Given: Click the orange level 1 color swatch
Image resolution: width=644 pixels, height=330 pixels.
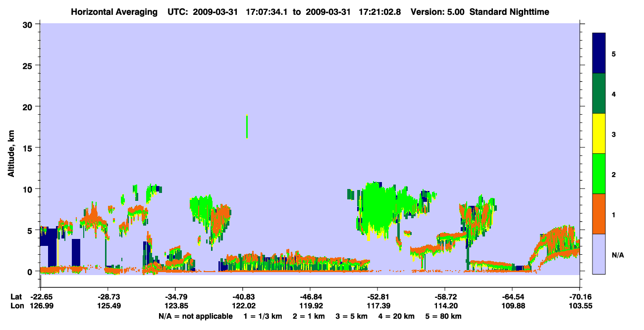Looking at the screenshot, I should pos(599,214).
